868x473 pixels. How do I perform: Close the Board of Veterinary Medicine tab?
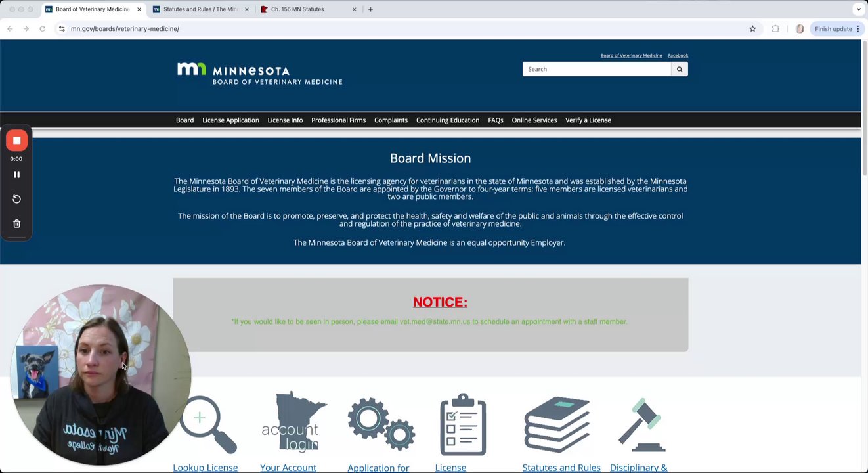(x=139, y=9)
